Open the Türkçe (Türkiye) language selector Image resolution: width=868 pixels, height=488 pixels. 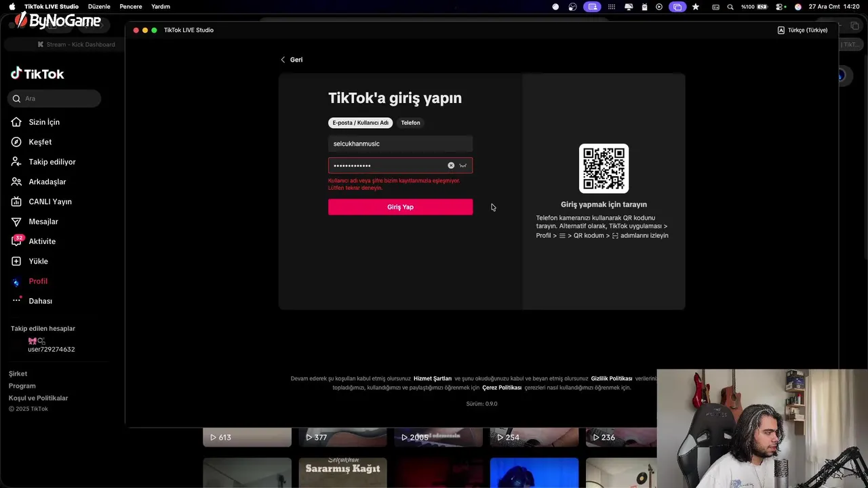[802, 30]
